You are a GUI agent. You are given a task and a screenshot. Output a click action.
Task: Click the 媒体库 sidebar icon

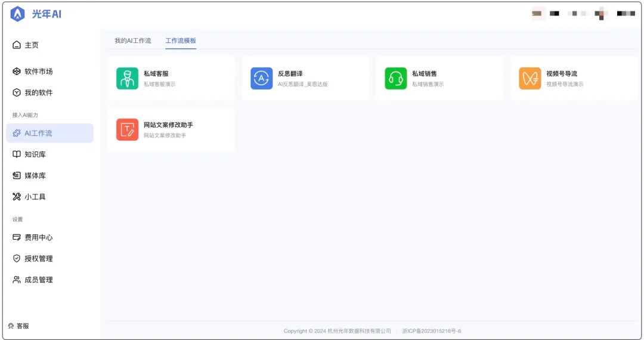tap(17, 176)
